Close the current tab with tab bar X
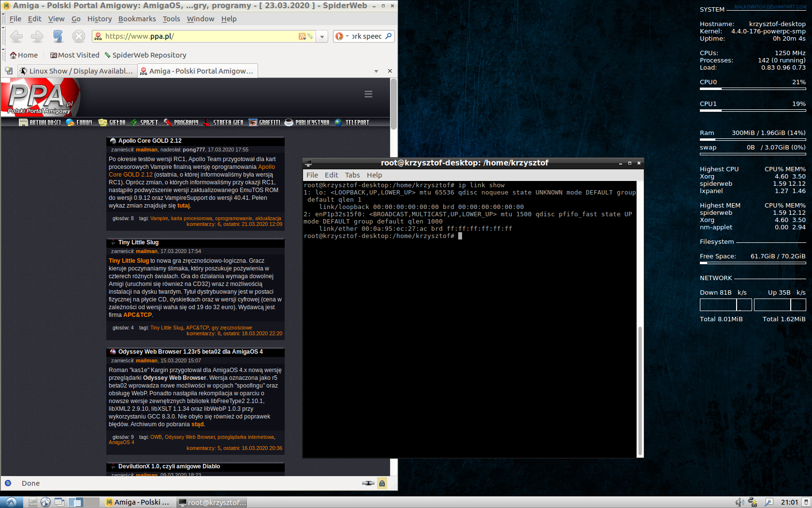Image resolution: width=812 pixels, height=508 pixels. click(390, 71)
